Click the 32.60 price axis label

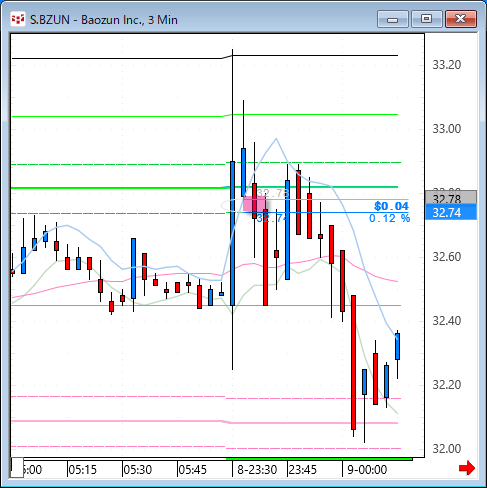(x=447, y=257)
